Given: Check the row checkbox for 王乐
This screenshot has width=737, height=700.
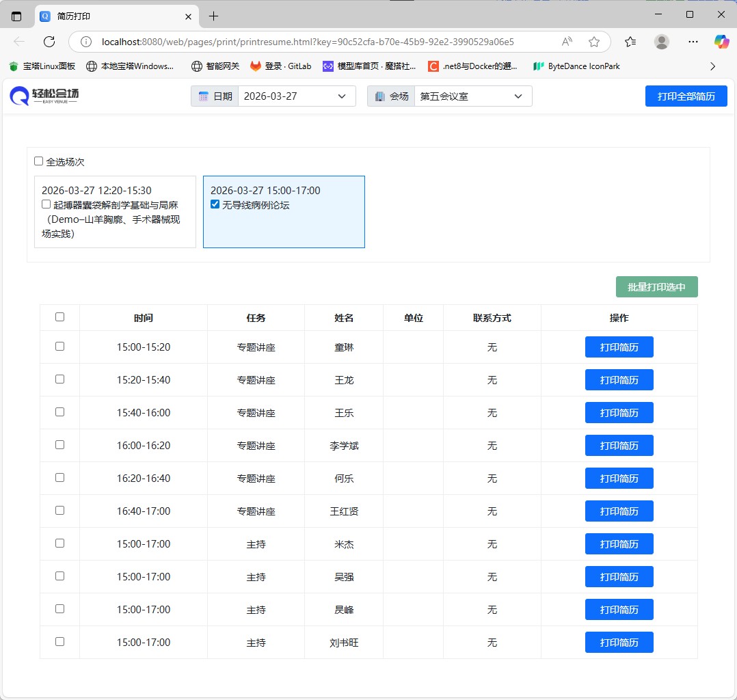Looking at the screenshot, I should 59,412.
